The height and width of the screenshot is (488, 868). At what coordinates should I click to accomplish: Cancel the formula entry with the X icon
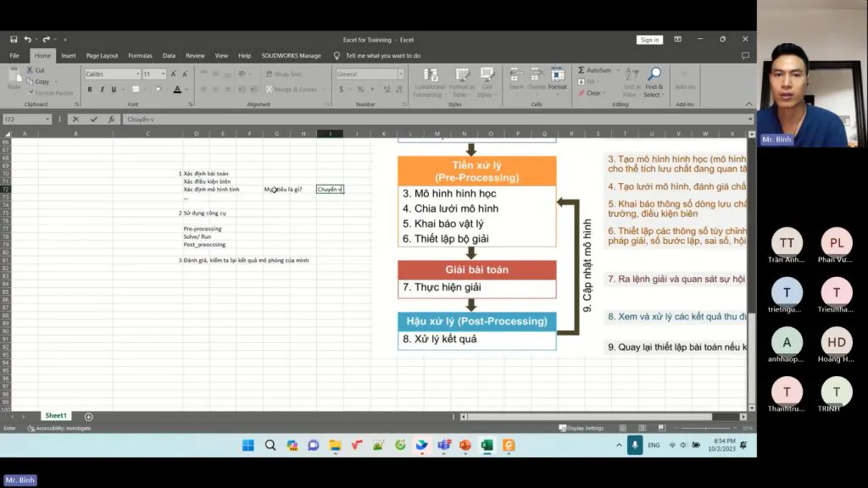(x=75, y=119)
